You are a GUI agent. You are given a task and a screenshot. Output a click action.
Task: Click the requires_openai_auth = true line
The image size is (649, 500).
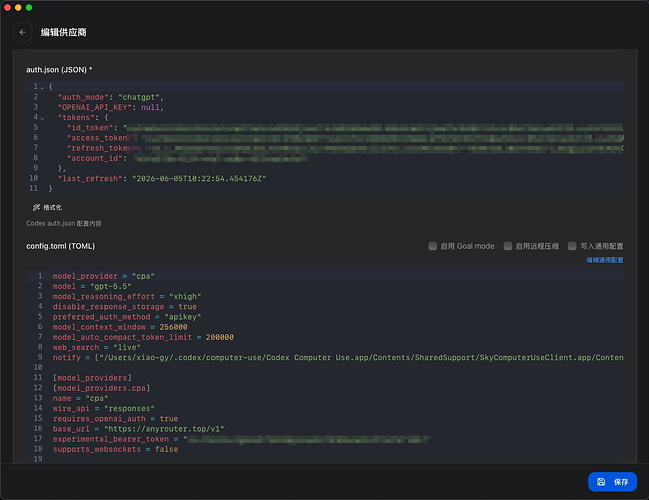tap(115, 419)
